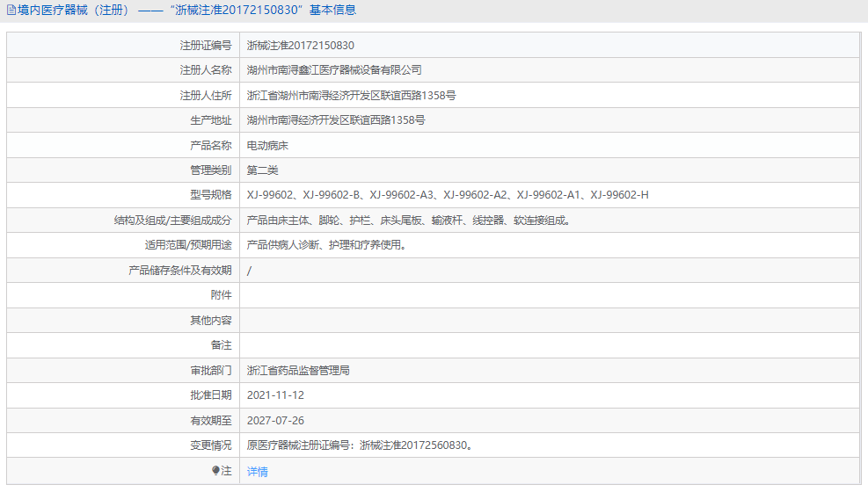Select expiry date 2027-07-26
868x492 pixels.
[275, 421]
